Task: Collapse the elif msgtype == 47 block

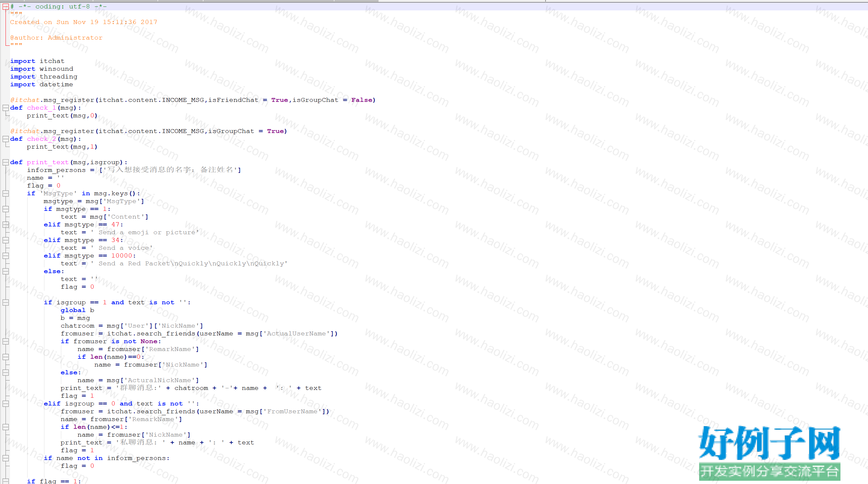Action: pos(6,224)
